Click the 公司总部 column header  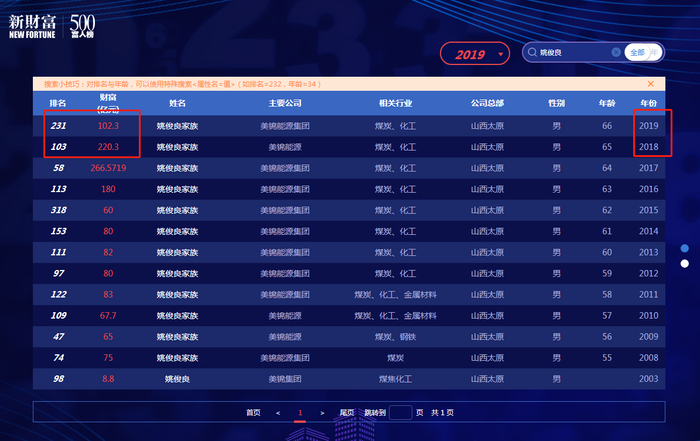[x=487, y=103]
